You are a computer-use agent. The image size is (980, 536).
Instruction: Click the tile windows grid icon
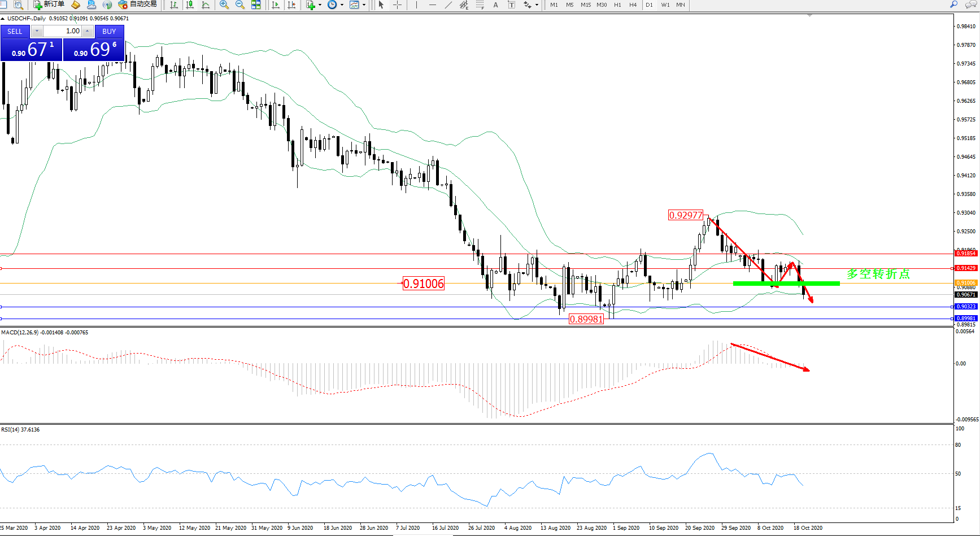coord(256,5)
